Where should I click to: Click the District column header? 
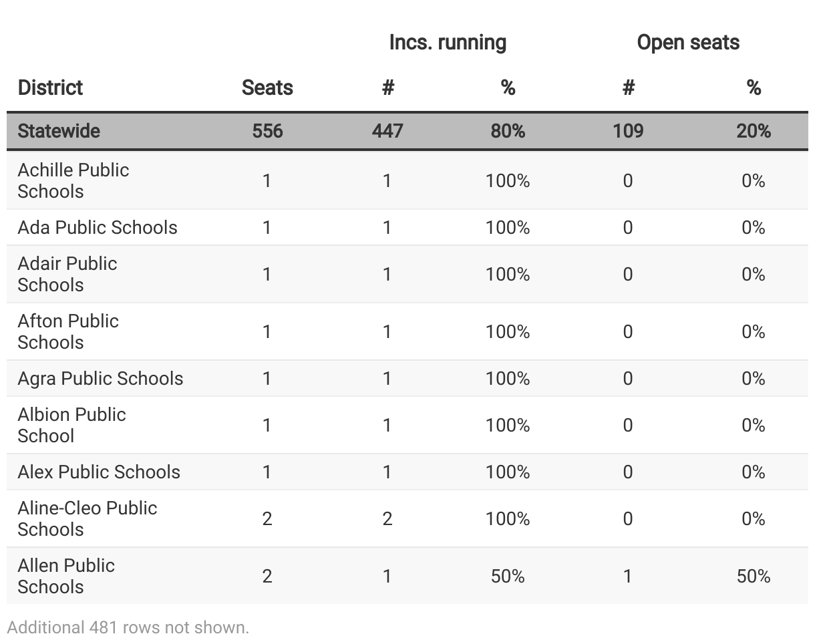coord(50,88)
